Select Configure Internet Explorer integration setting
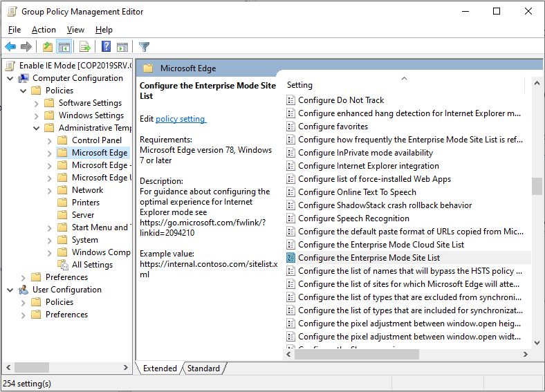The image size is (545, 392). (x=369, y=166)
